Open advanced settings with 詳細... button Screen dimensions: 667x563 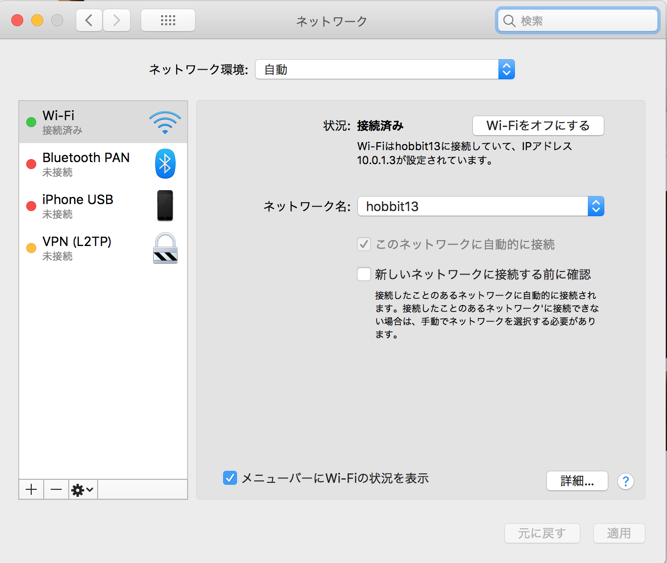pyautogui.click(x=577, y=481)
